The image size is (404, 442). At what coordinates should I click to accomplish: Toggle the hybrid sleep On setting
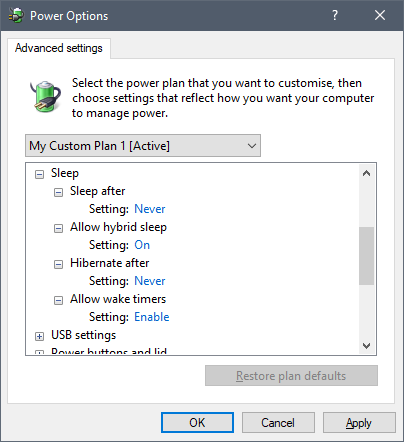(142, 245)
